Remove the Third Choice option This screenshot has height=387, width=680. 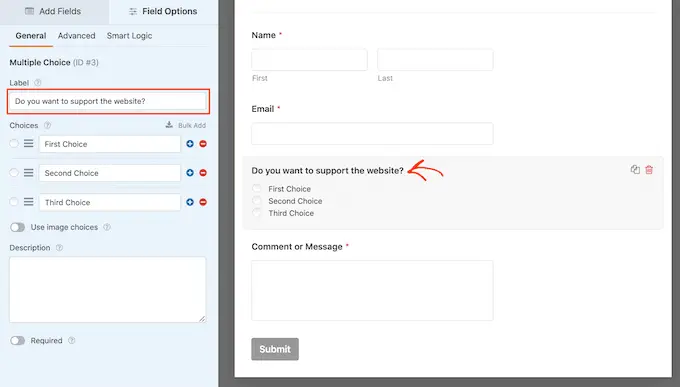point(203,202)
